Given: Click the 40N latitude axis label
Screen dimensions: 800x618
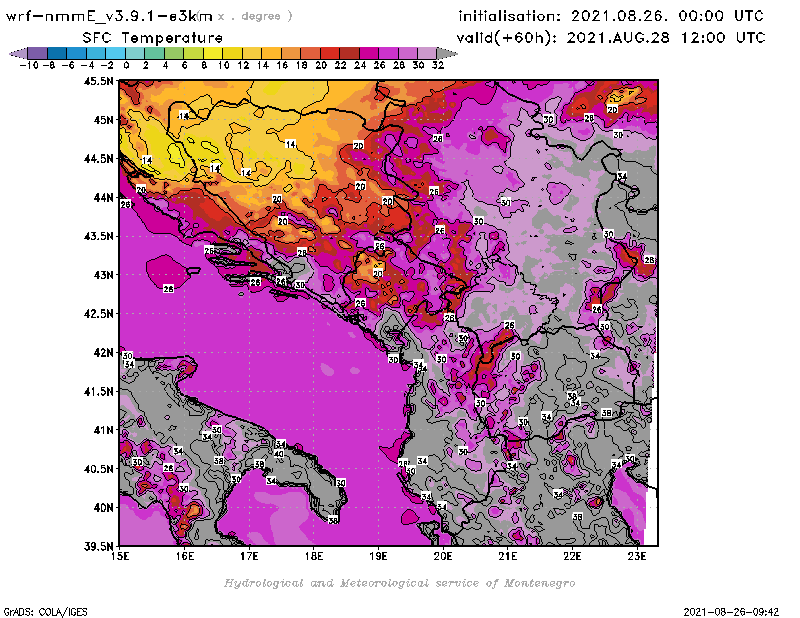Looking at the screenshot, I should (x=104, y=508).
